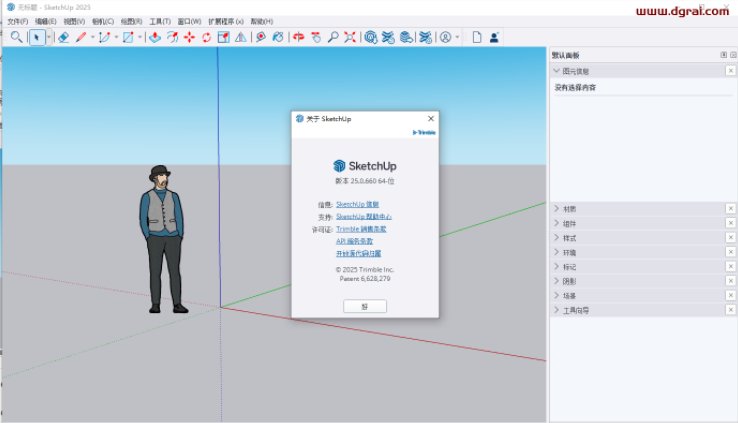
Task: Pick the Offset tool
Action: pyautogui.click(x=172, y=37)
